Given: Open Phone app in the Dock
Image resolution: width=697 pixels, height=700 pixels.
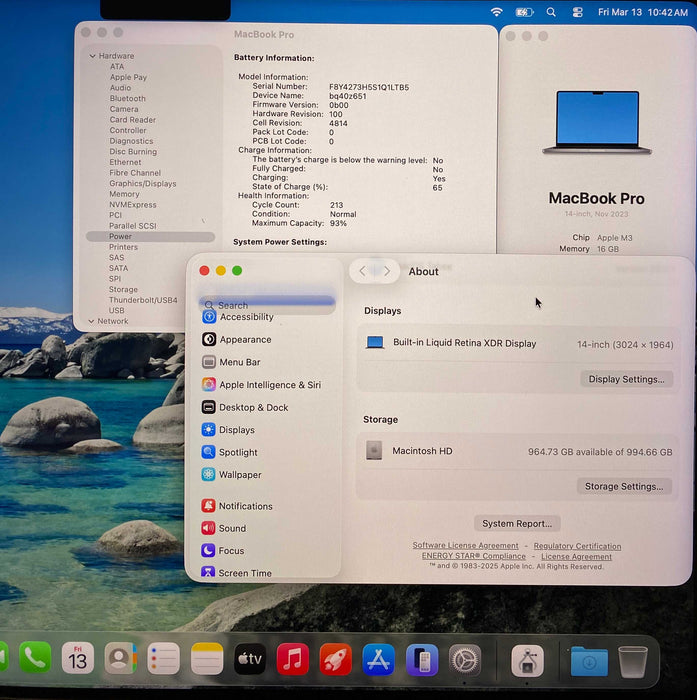Looking at the screenshot, I should coord(35,658).
